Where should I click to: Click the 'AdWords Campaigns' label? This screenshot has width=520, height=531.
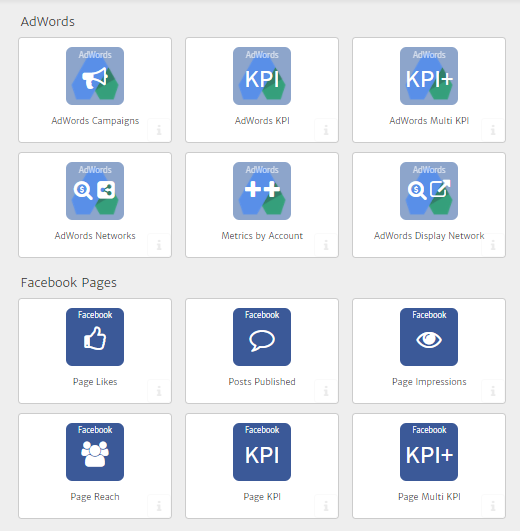click(95, 121)
